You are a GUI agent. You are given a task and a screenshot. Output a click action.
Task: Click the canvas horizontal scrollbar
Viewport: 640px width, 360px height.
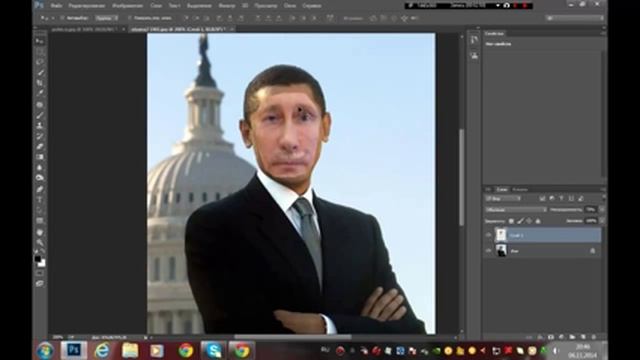[292, 337]
